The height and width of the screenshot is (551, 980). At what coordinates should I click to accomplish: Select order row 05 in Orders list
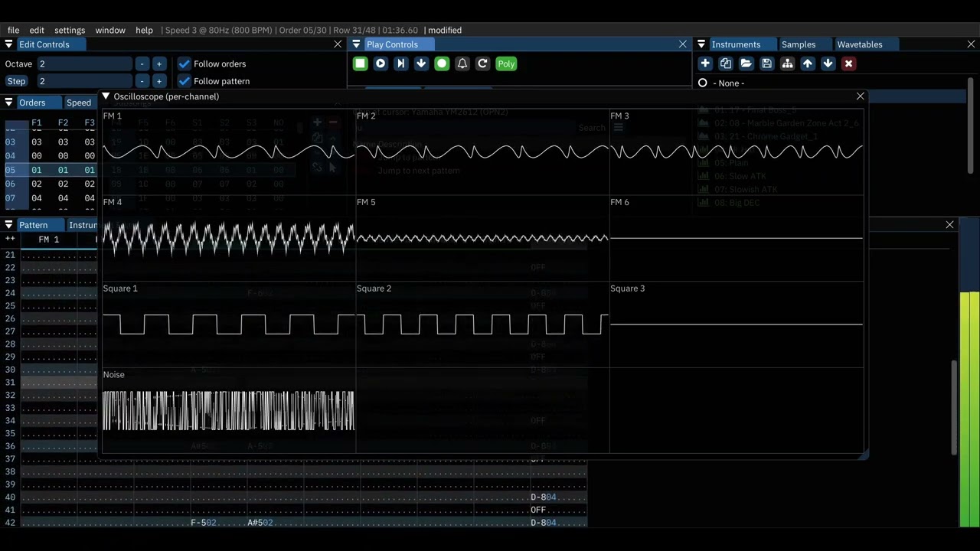(x=10, y=170)
